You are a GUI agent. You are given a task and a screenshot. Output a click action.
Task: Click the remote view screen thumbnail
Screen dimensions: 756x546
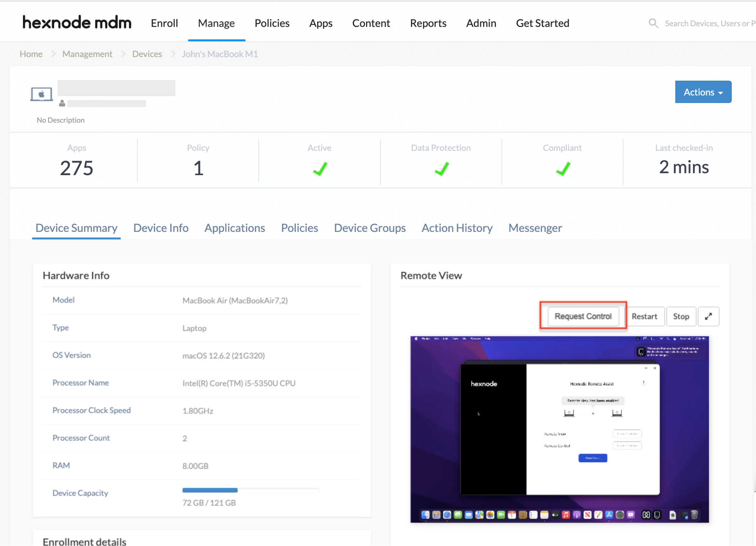559,429
